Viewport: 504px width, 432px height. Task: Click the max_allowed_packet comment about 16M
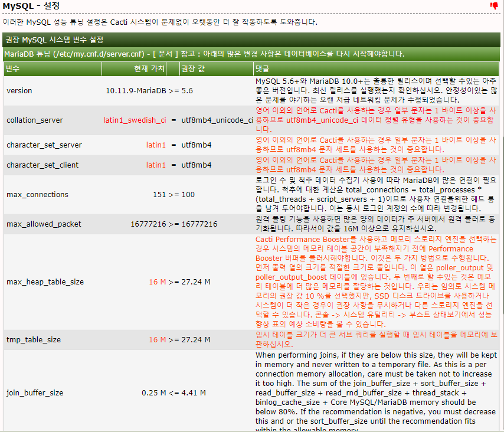[x=375, y=224]
